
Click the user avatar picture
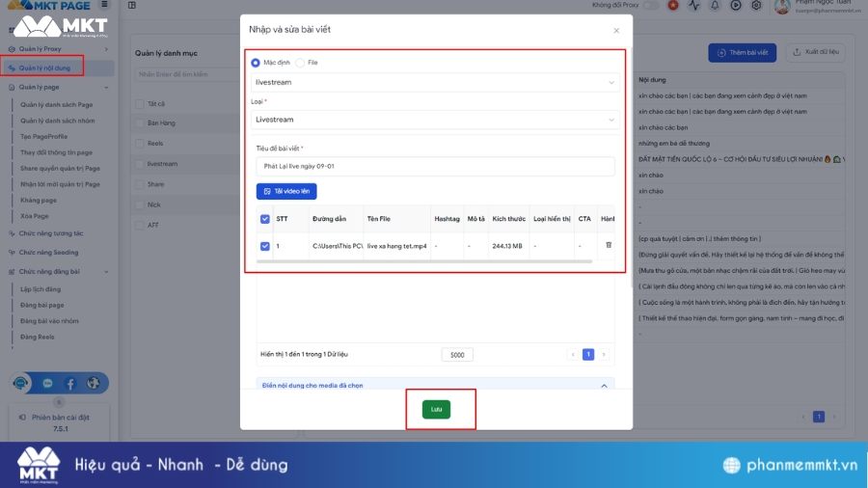click(781, 6)
